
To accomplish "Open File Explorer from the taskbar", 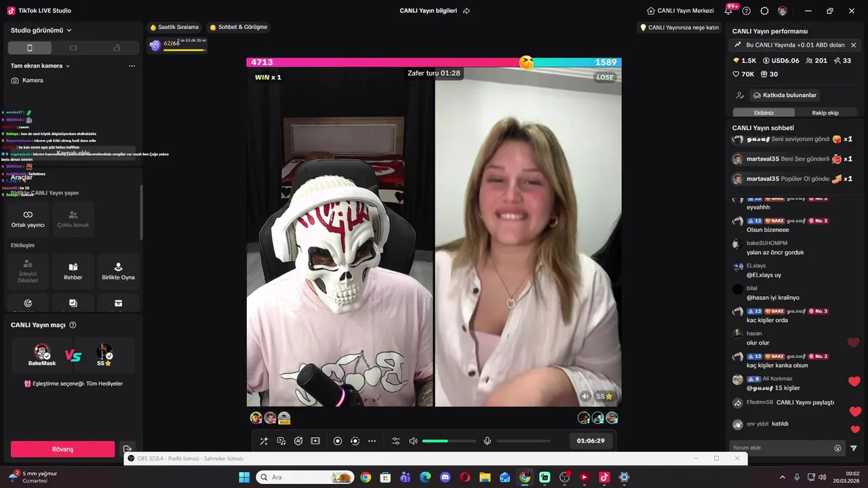I will pos(485,477).
